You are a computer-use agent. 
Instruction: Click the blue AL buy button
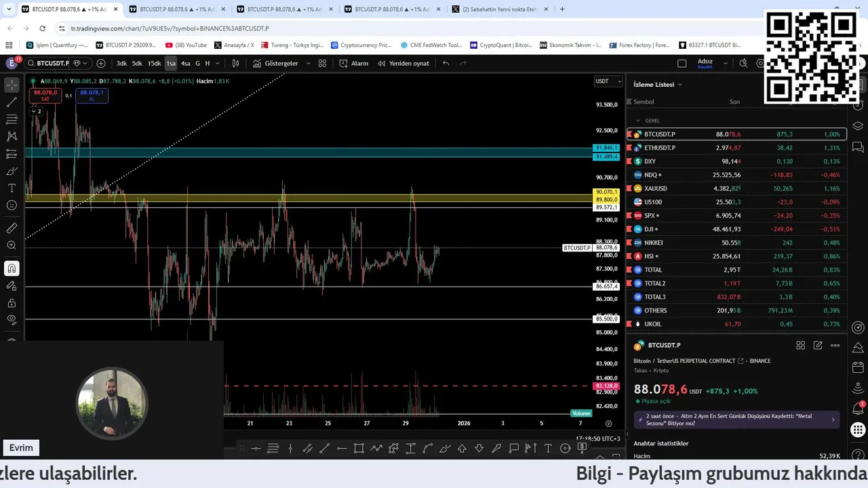(x=92, y=96)
